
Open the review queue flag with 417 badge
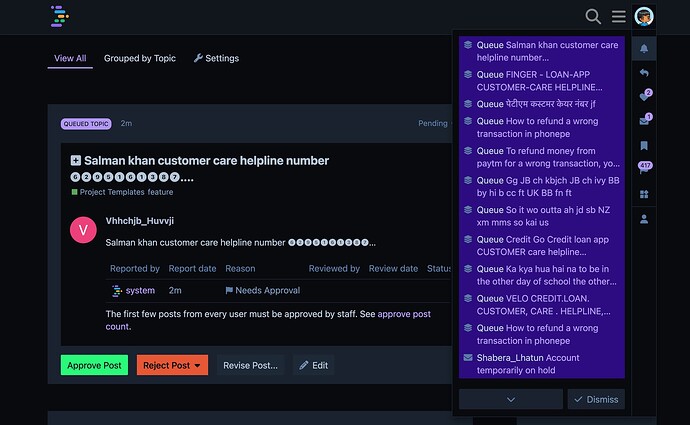pyautogui.click(x=645, y=168)
